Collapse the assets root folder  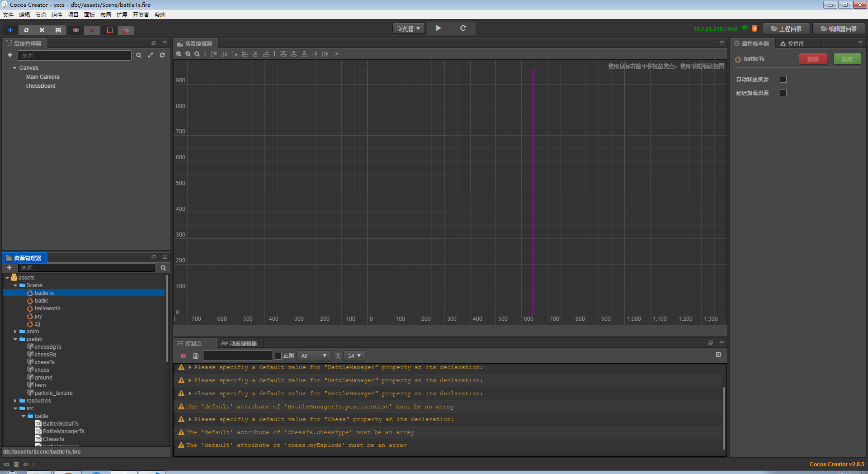7,278
